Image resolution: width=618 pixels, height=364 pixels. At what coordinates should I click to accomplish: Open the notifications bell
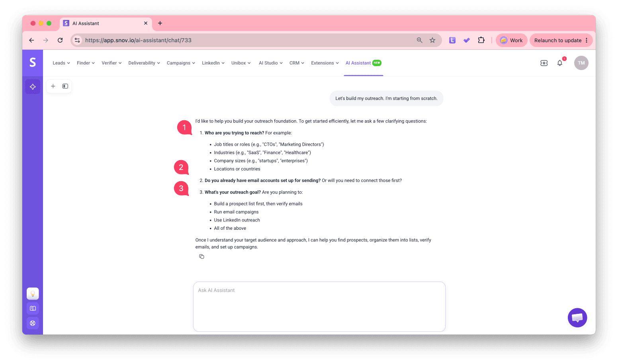click(560, 63)
